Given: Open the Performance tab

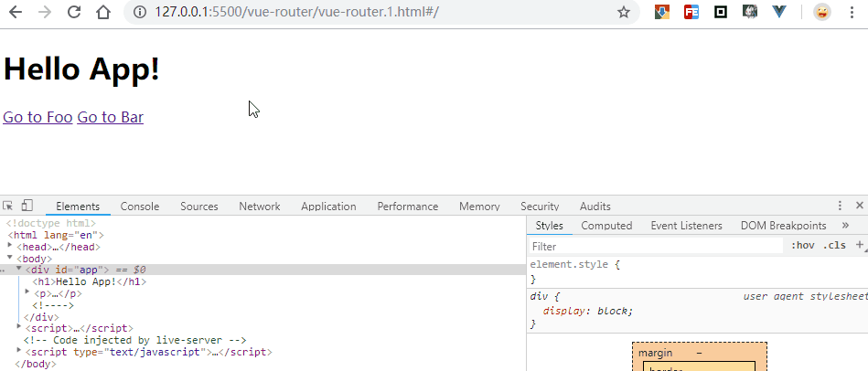Looking at the screenshot, I should [x=408, y=207].
